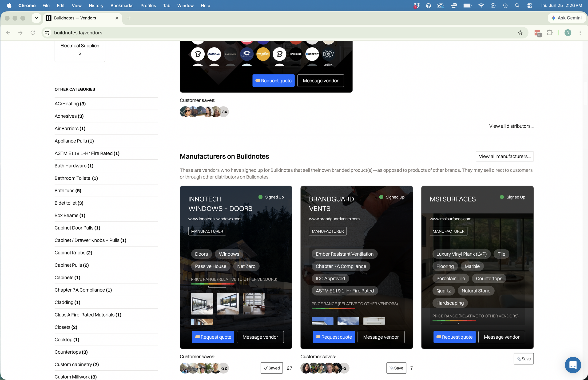Open the Apple menu
588x380 pixels.
pyautogui.click(x=9, y=5)
